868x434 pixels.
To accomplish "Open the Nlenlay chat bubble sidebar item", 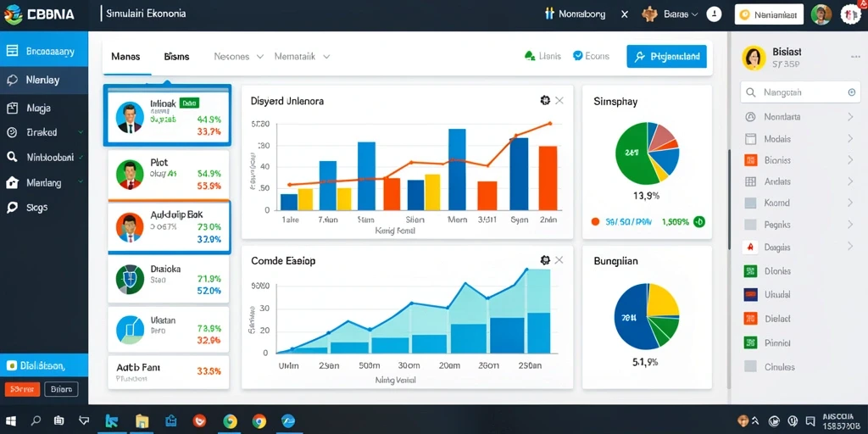I will pyautogui.click(x=44, y=81).
